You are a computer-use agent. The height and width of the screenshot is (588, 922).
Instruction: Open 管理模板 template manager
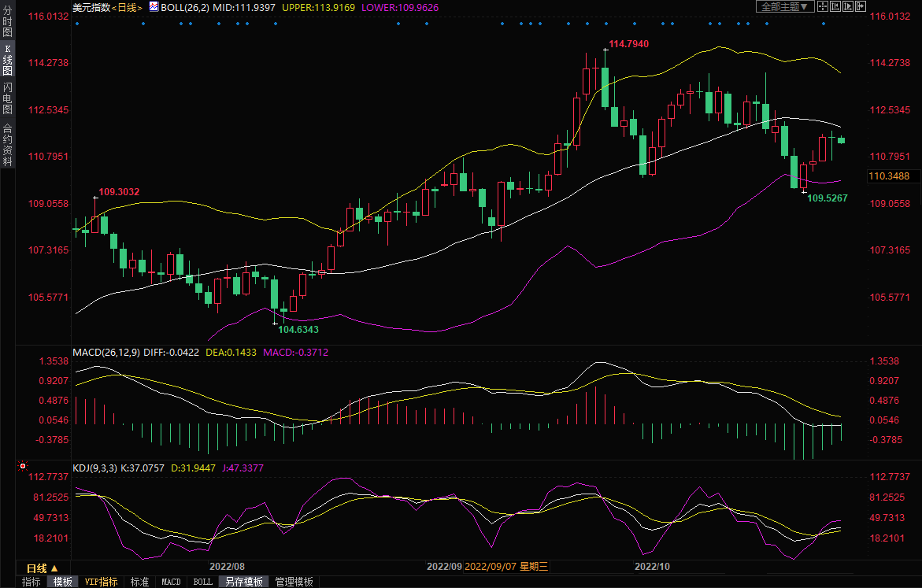click(294, 582)
